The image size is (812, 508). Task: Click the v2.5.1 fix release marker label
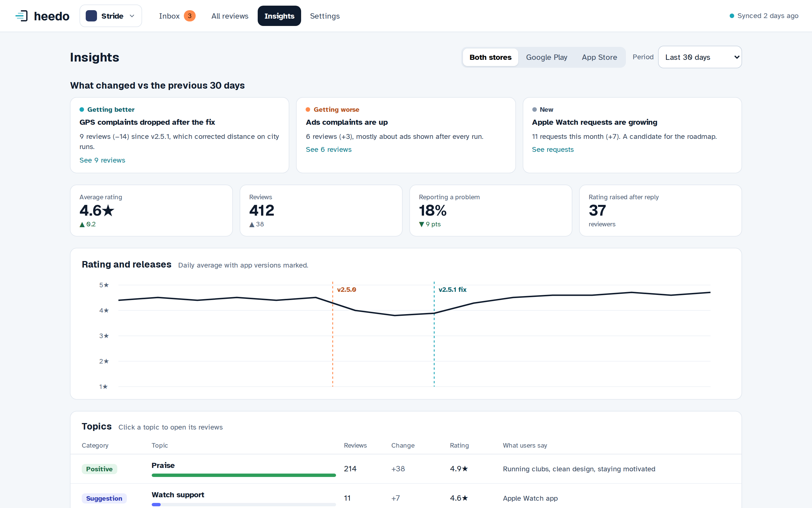pos(452,290)
